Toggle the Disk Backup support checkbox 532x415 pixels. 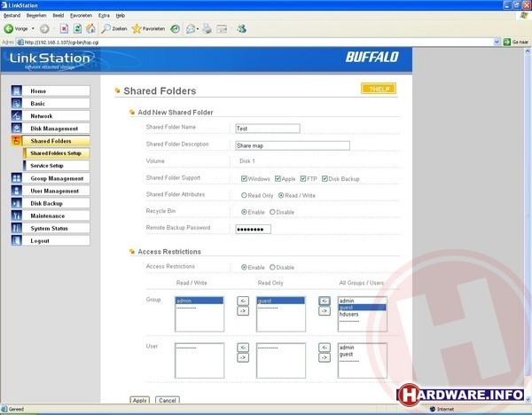[325, 178]
